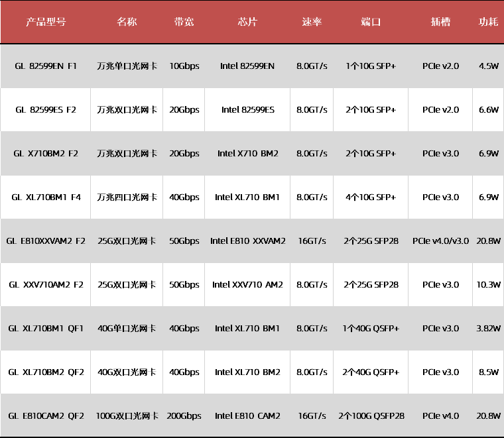Select the 1个40G QSFP+ port cell

coord(371,329)
